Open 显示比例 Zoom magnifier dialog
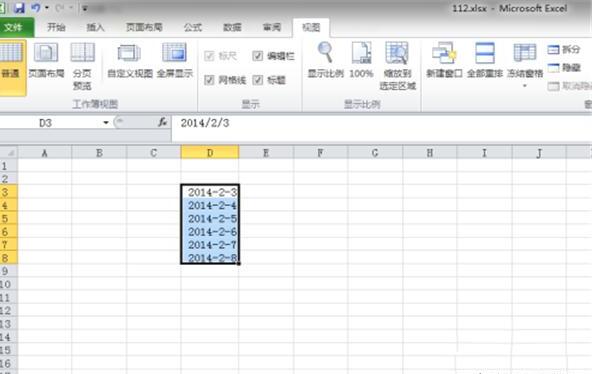Screen dimensions: 592x374 point(325,61)
